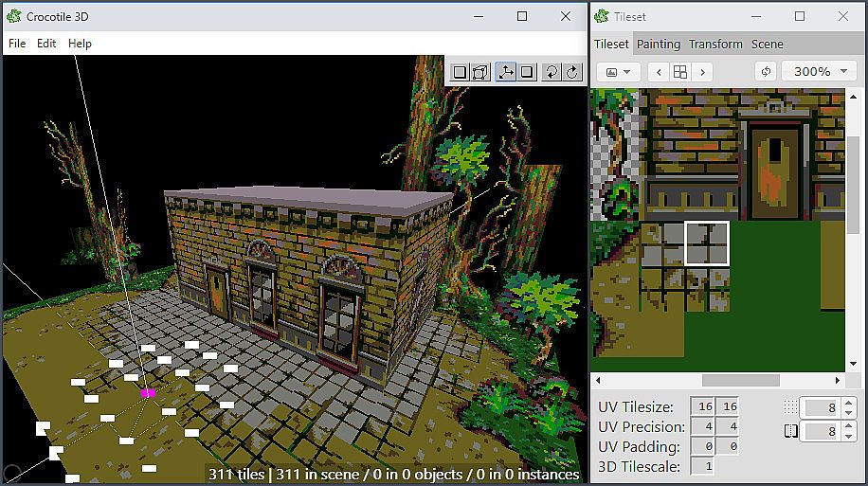Switch to the Painting tab
This screenshot has width=868, height=486.
pyautogui.click(x=659, y=44)
